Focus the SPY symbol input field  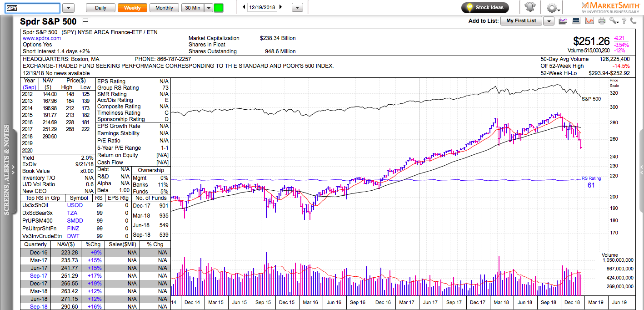click(32, 8)
